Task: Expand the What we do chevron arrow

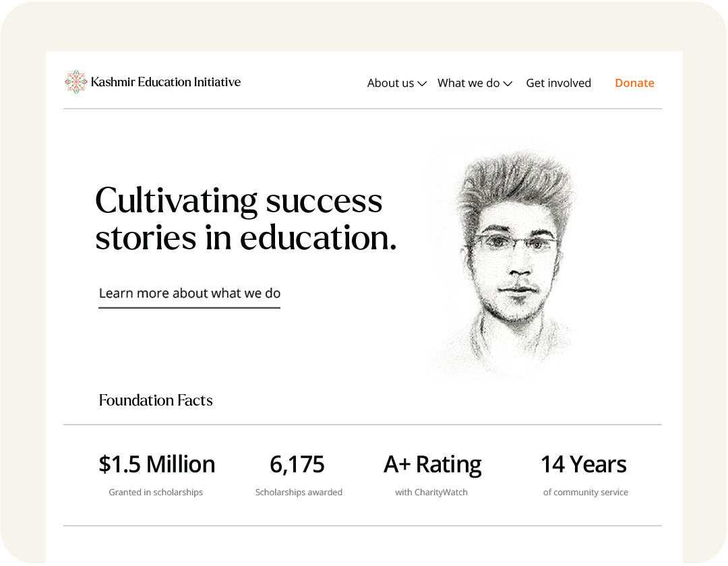Action: pos(508,84)
